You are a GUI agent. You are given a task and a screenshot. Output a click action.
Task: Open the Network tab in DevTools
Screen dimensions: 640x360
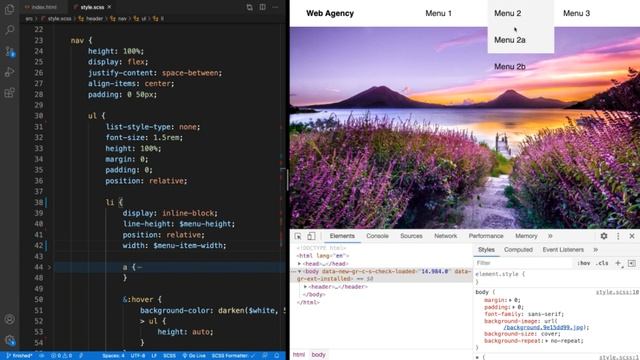446,236
